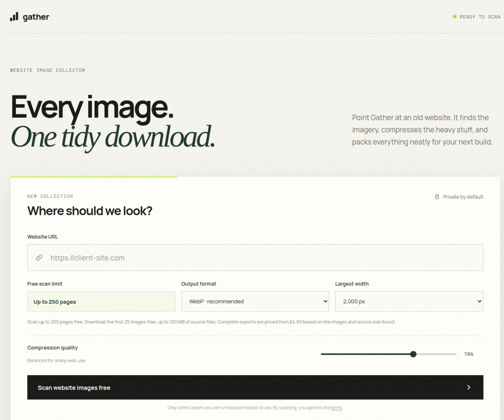The height and width of the screenshot is (420, 504).
Task: Click the Compression quality label
Action: (x=53, y=348)
